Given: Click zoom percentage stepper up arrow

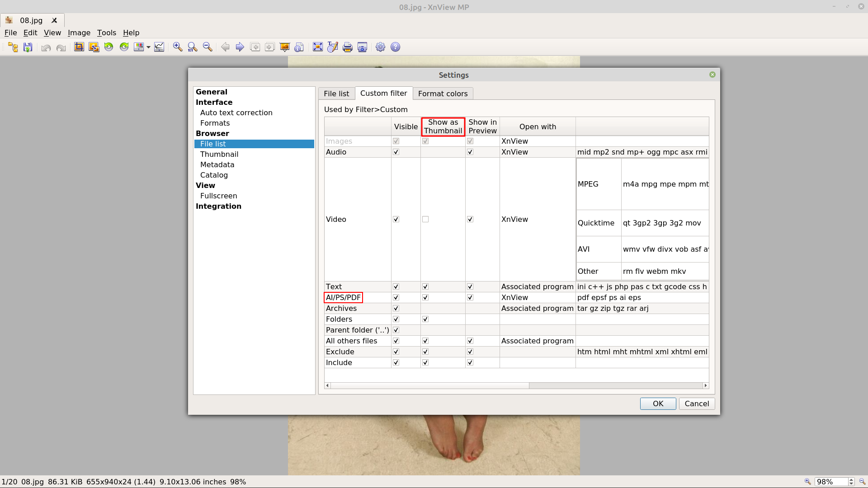Looking at the screenshot, I should (x=851, y=479).
